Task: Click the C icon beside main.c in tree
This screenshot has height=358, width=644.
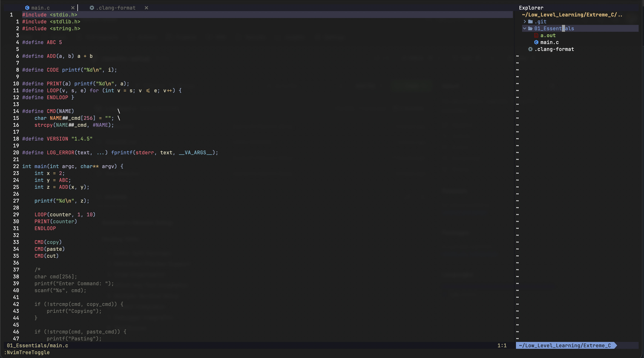Action: click(536, 42)
